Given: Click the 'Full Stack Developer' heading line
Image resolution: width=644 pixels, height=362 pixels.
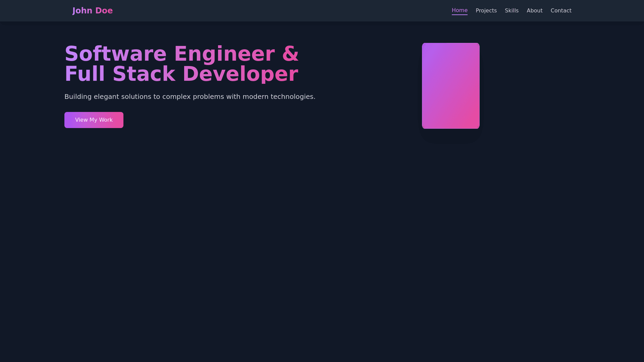Looking at the screenshot, I should coord(181,74).
